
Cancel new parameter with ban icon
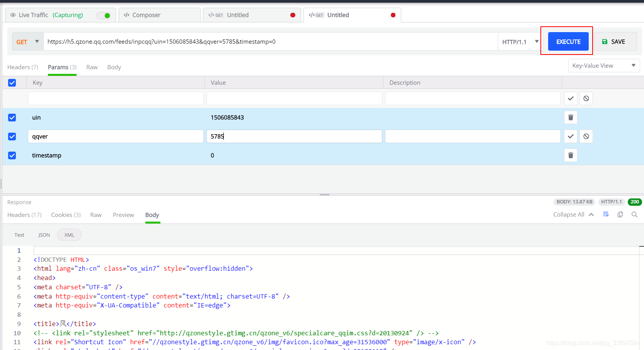click(586, 98)
